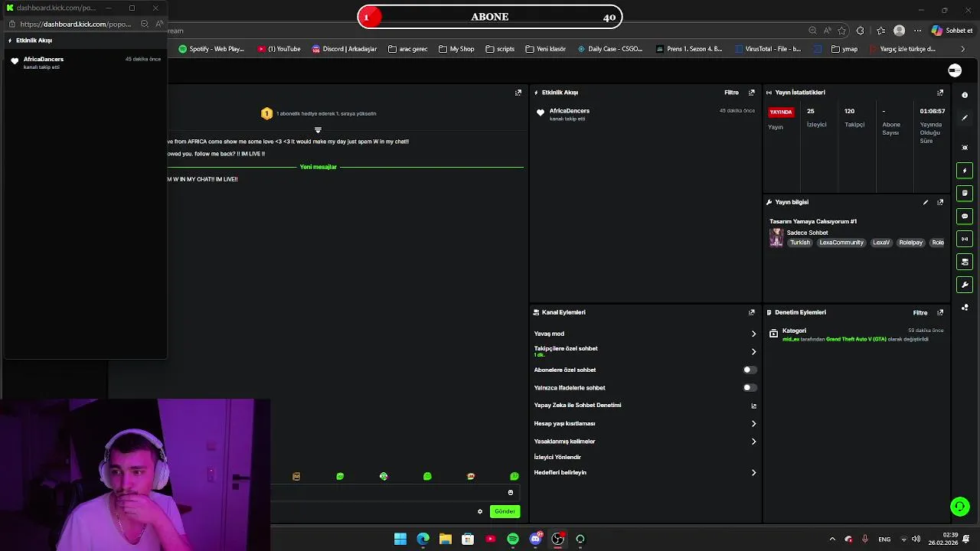Toggle the broadcast stats sidebar icon
Screen dimensions: 980x551
pyautogui.click(x=965, y=239)
